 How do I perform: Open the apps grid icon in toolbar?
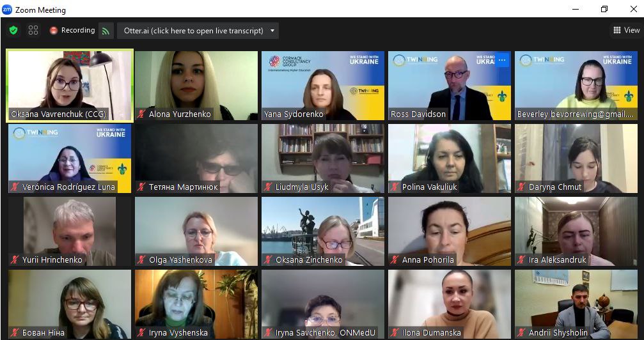(x=33, y=31)
